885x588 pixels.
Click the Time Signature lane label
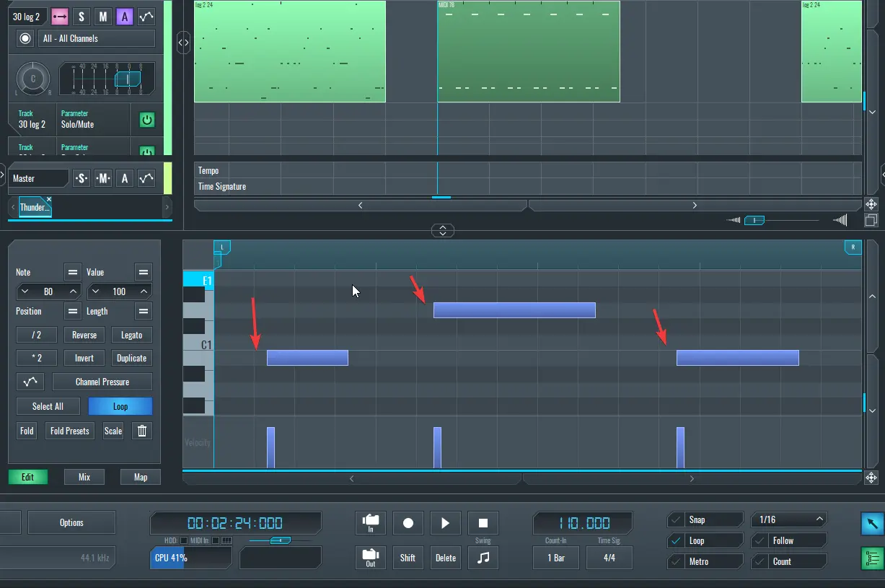point(222,186)
